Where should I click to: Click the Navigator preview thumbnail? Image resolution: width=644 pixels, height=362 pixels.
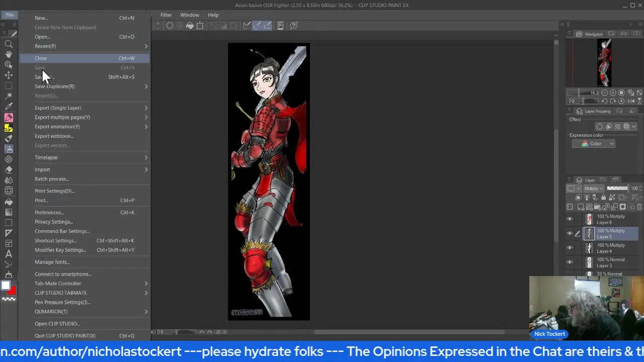click(x=604, y=63)
